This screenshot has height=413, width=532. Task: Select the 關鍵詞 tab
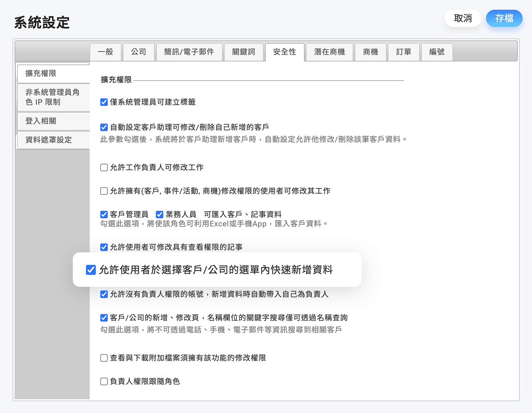tap(244, 52)
